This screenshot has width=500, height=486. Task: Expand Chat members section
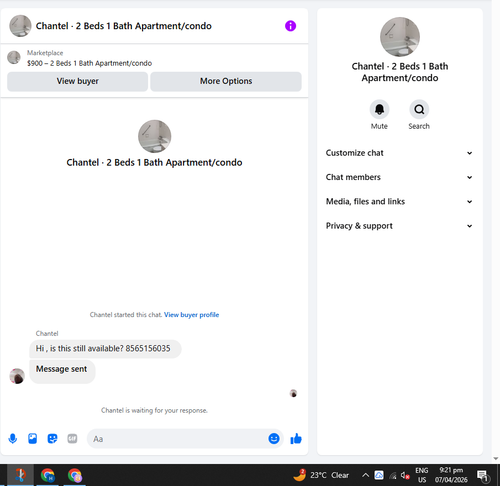pos(399,177)
